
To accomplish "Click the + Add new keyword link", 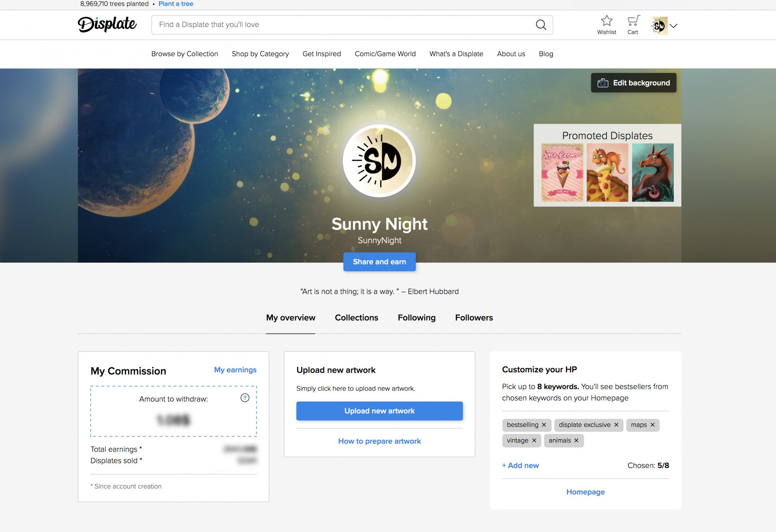I will pyautogui.click(x=520, y=465).
